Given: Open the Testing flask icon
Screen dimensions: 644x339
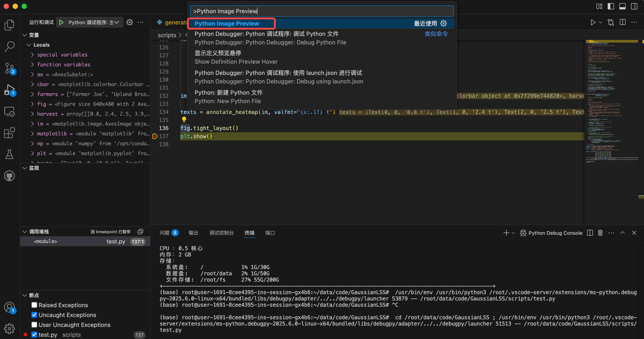Looking at the screenshot, I should coord(9,154).
